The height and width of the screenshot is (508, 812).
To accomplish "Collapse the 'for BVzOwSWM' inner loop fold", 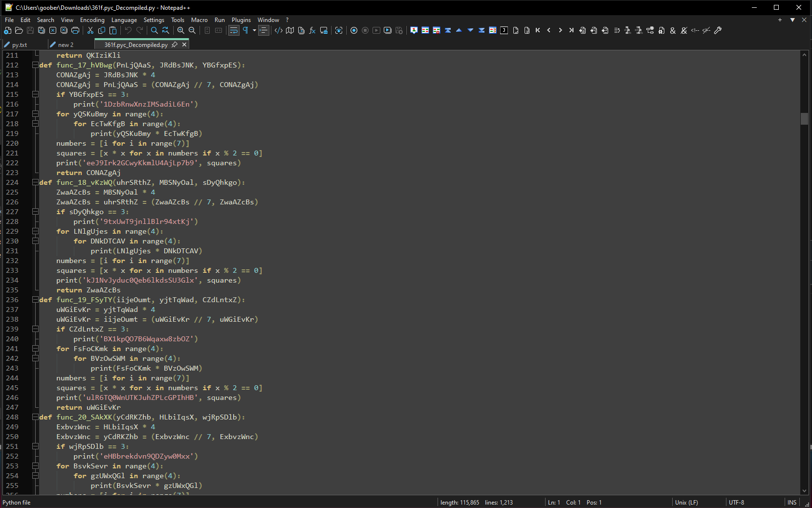I will click(35, 358).
